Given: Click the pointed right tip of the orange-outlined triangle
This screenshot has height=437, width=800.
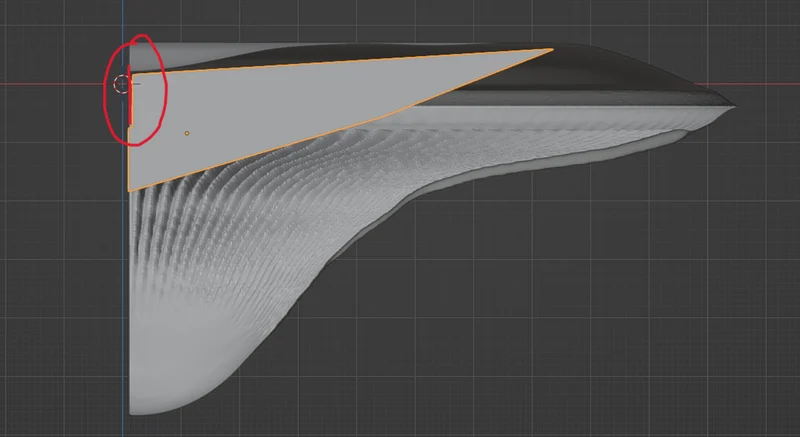Looking at the screenshot, I should [552, 49].
